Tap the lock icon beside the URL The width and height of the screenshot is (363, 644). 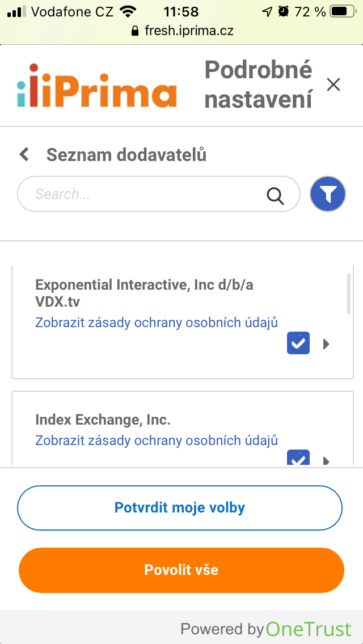[134, 31]
